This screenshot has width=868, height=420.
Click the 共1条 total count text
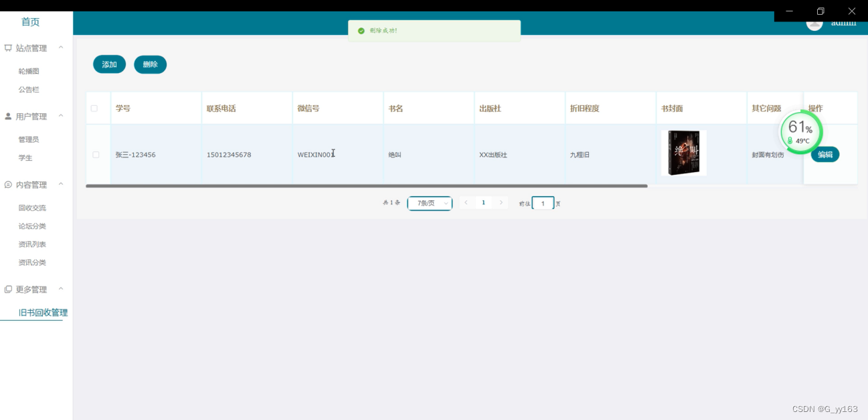click(x=392, y=203)
